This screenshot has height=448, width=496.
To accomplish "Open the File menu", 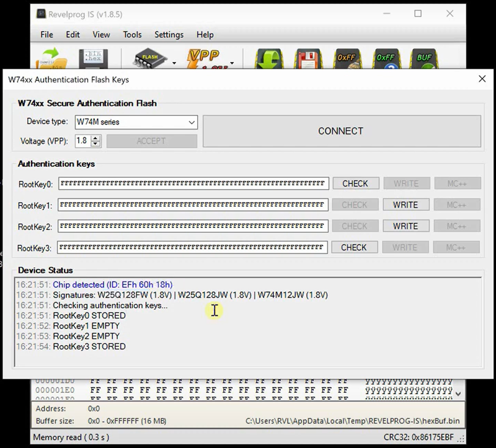I will point(47,35).
